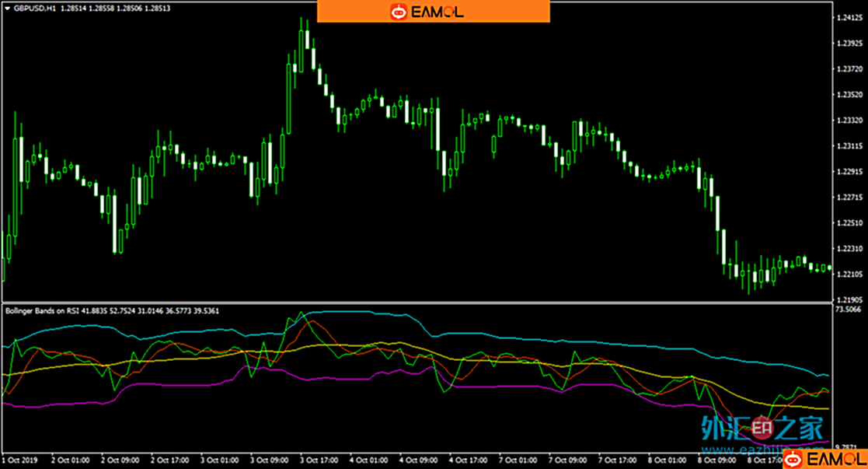This screenshot has width=868, height=469.
Task: Click the 1.23115 price scale label
Action: [849, 146]
